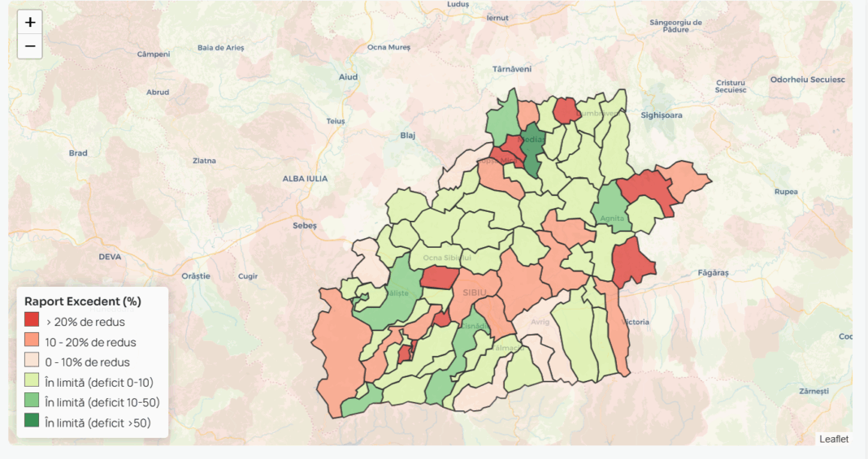
Task: Open the Leaflet attribution link
Action: click(833, 439)
